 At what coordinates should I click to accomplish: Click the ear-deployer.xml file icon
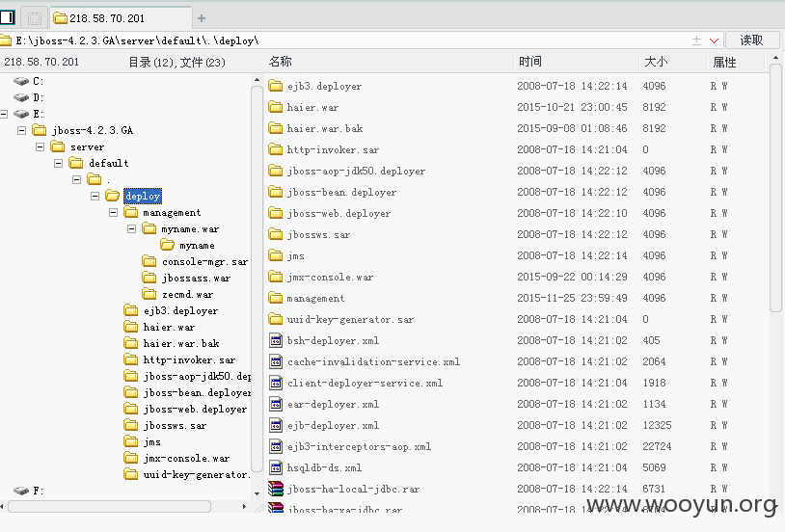[x=276, y=404]
